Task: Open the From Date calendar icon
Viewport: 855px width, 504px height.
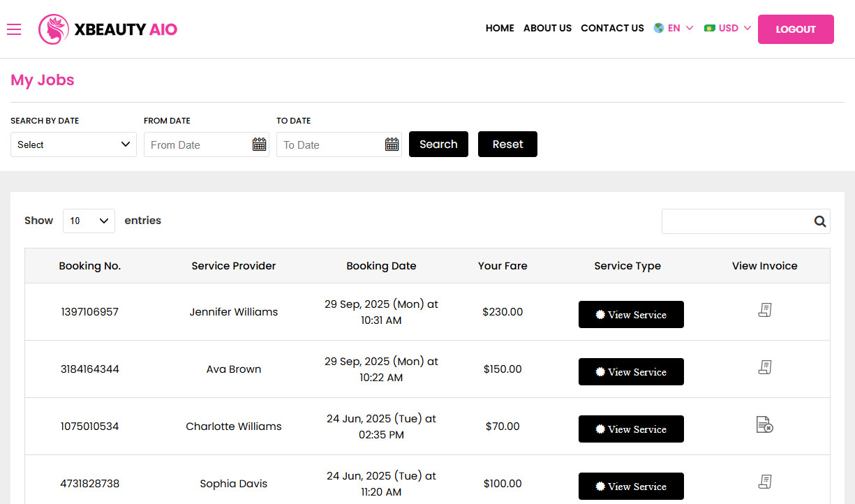Action: point(259,144)
